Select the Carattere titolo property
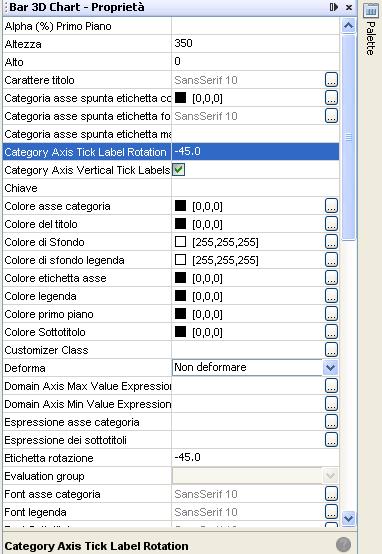The height and width of the screenshot is (554, 382). [39, 80]
